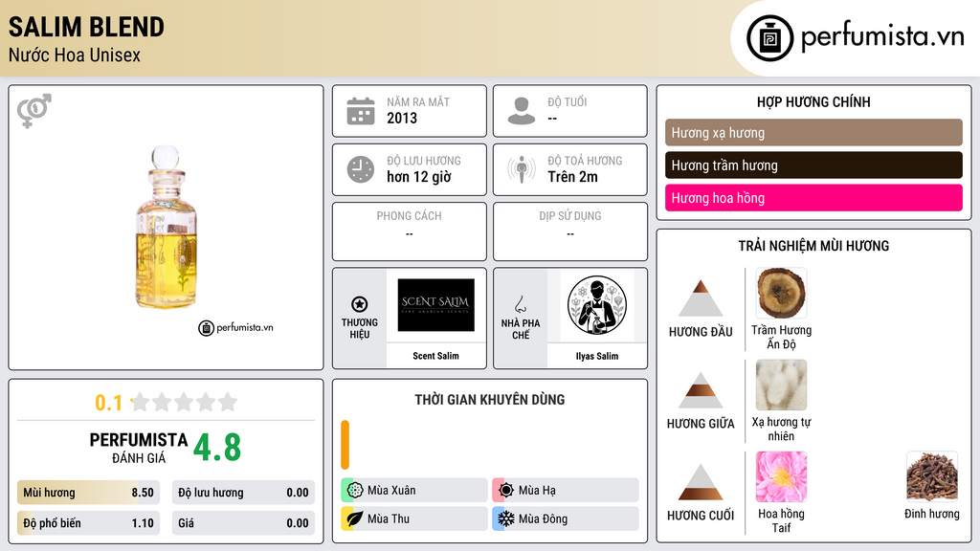Open the Scent Salim brand logo
The image size is (980, 551).
pos(436,305)
